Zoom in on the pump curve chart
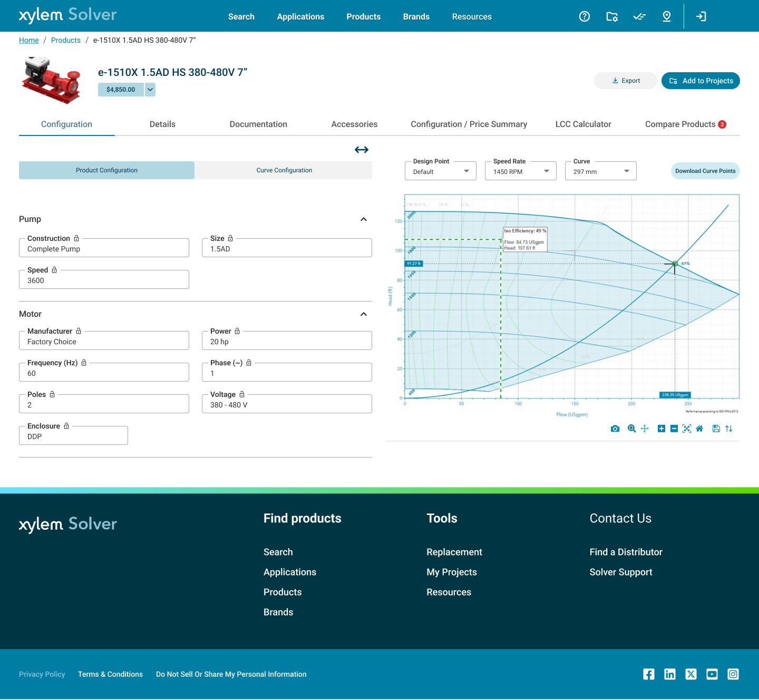 click(x=661, y=429)
